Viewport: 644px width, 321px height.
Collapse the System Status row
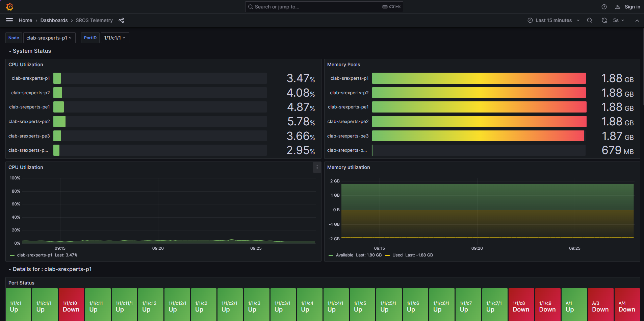32,51
